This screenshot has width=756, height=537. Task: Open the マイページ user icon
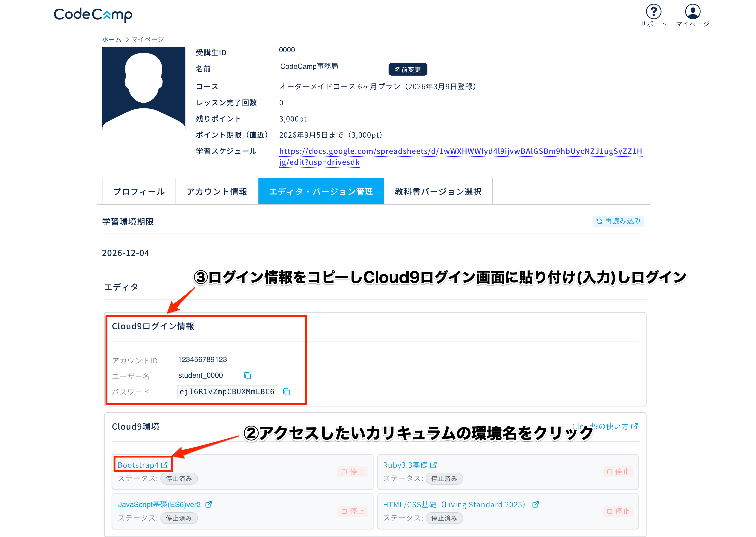[x=693, y=12]
